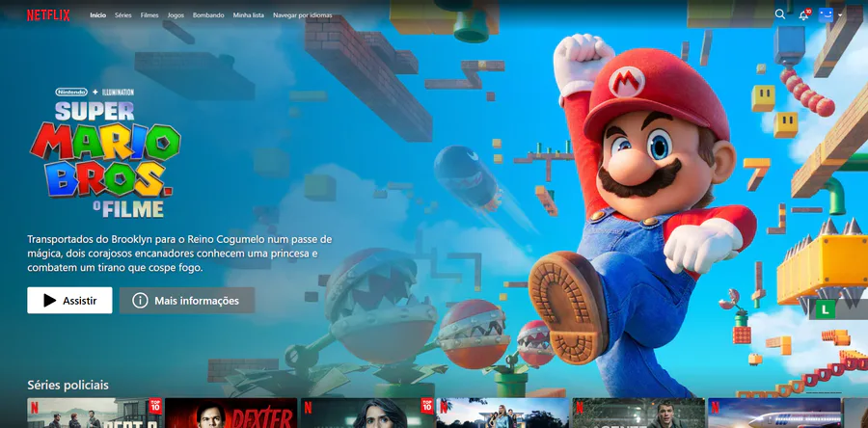Select Jogos in the navigation bar

176,15
